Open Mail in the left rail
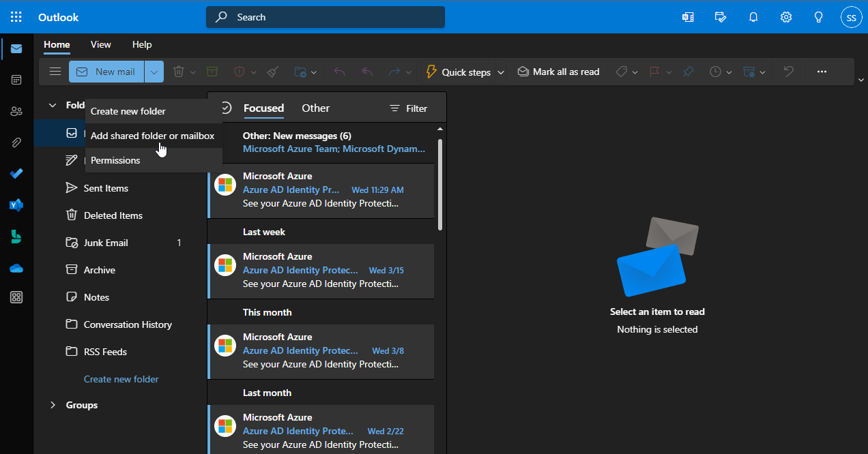 [x=16, y=49]
